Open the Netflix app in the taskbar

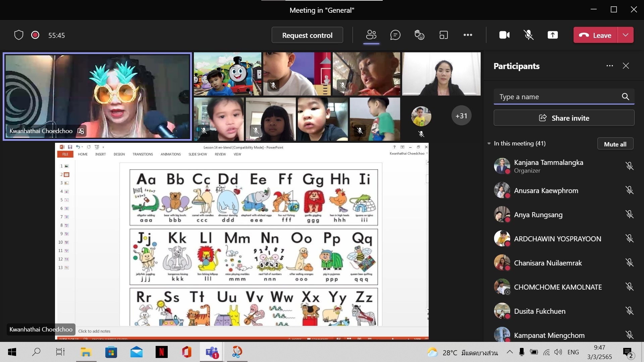tap(161, 352)
